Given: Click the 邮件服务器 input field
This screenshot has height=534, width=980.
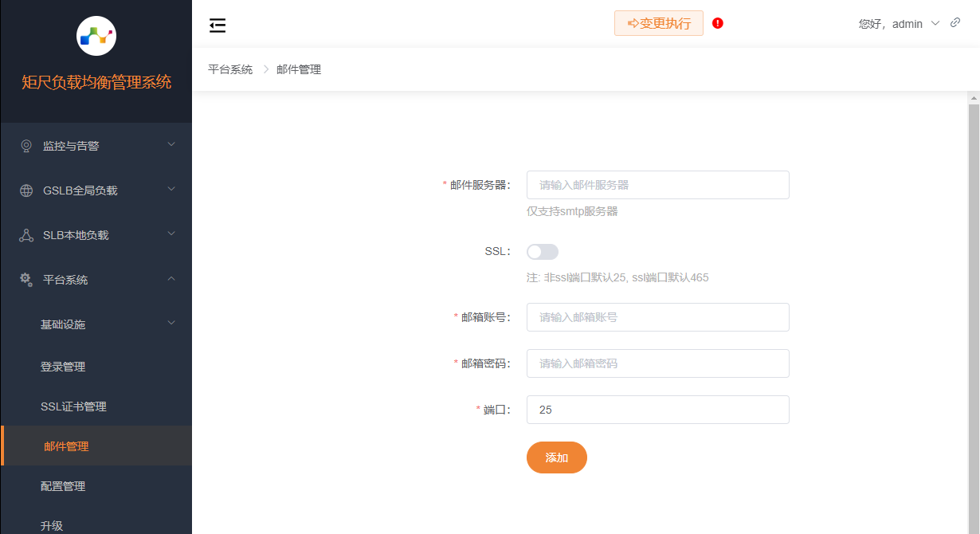Looking at the screenshot, I should (657, 184).
